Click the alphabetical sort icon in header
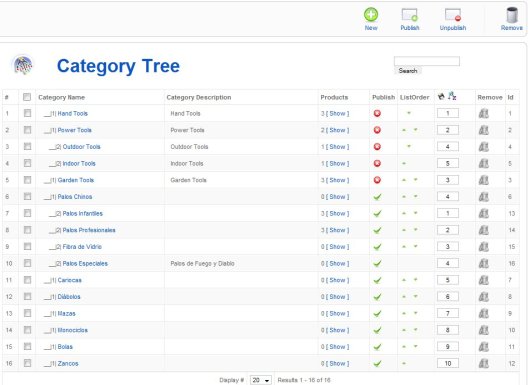The width and height of the screenshot is (530, 385). coord(452,96)
